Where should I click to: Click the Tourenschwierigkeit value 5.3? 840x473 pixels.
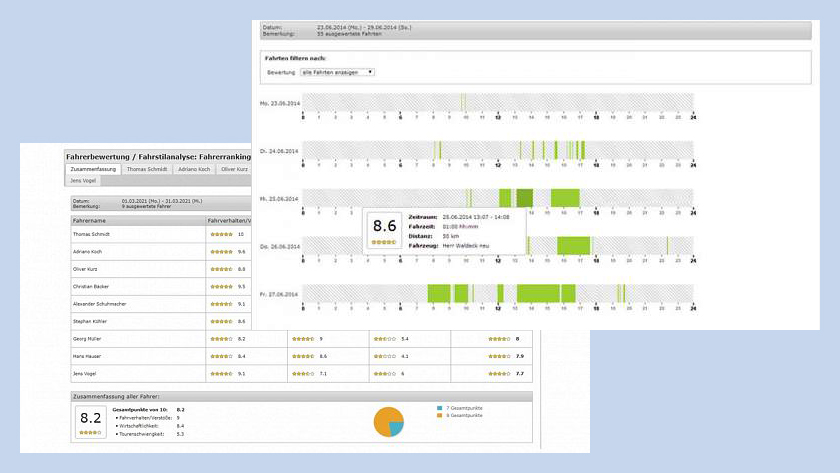[180, 434]
